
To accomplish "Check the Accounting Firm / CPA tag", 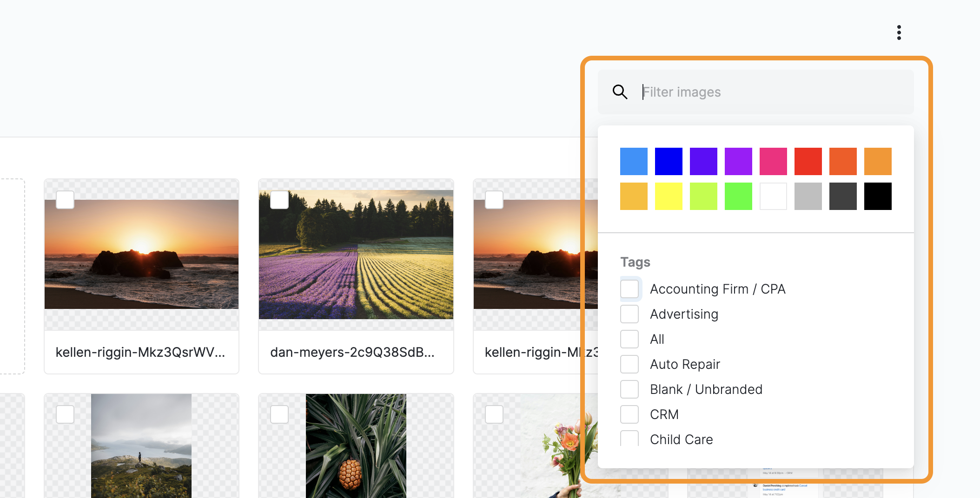I will [629, 289].
